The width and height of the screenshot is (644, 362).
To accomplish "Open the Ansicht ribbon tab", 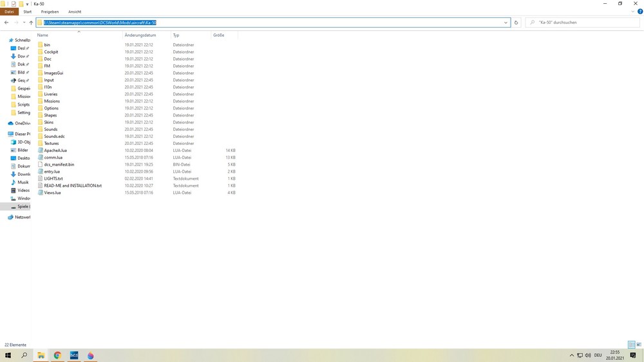I will click(75, 12).
